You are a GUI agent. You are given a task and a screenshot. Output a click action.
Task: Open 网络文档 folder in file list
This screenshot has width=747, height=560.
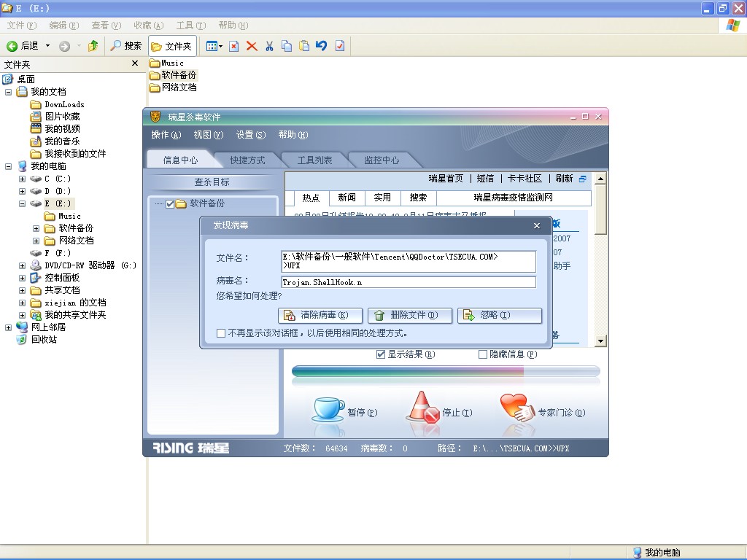[173, 87]
